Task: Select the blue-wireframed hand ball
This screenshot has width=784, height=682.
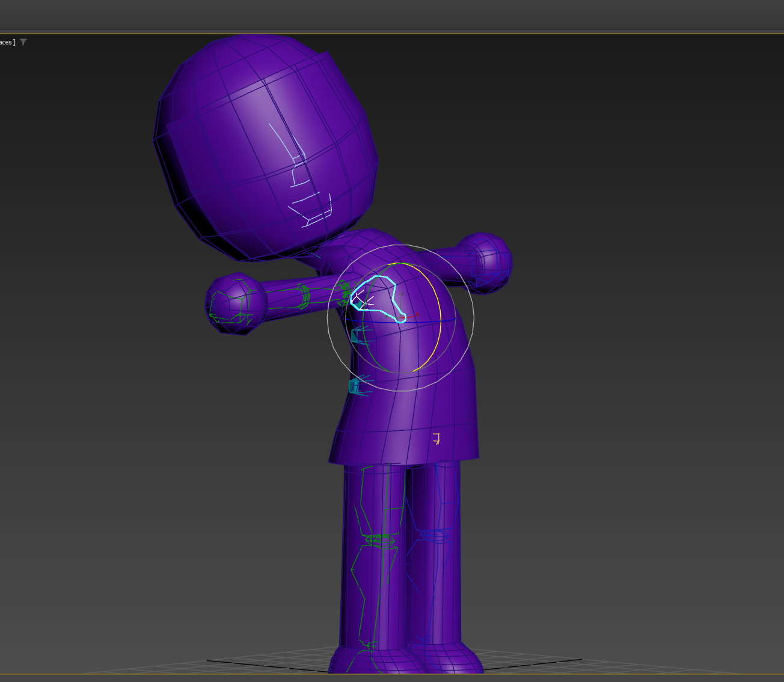Action: [x=485, y=263]
